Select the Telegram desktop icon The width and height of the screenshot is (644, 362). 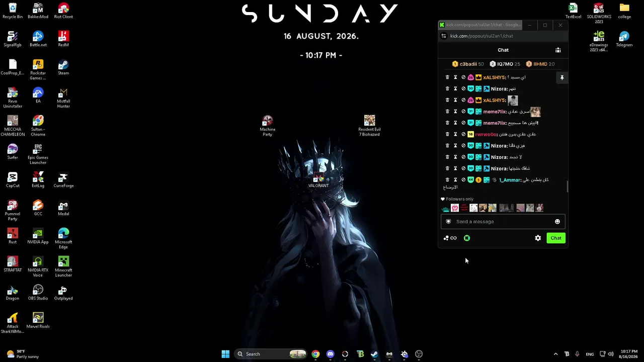[x=624, y=39]
